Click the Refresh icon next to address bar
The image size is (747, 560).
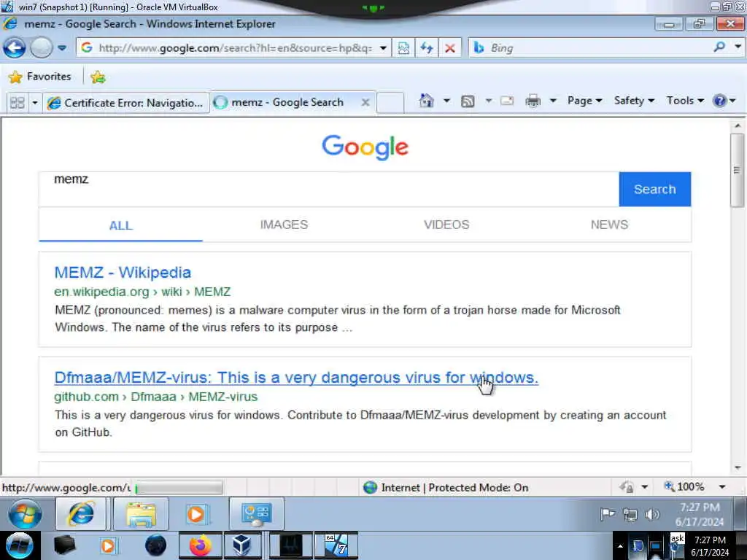(x=426, y=48)
